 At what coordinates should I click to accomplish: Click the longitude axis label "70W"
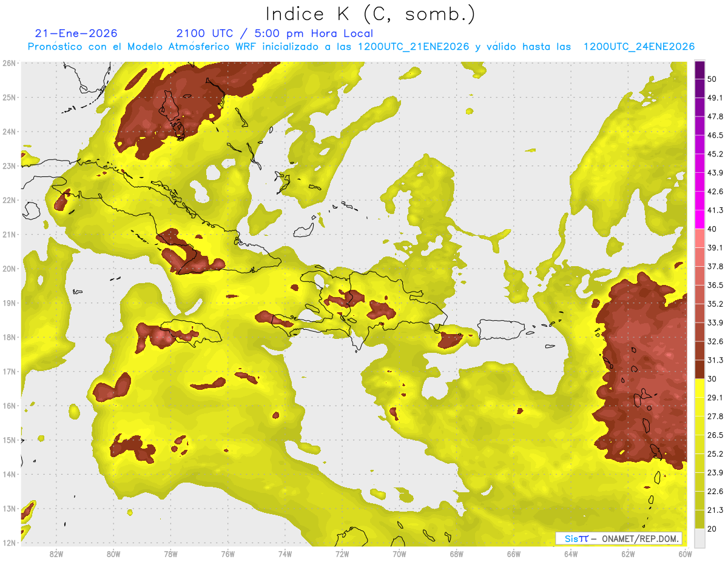coord(399,554)
